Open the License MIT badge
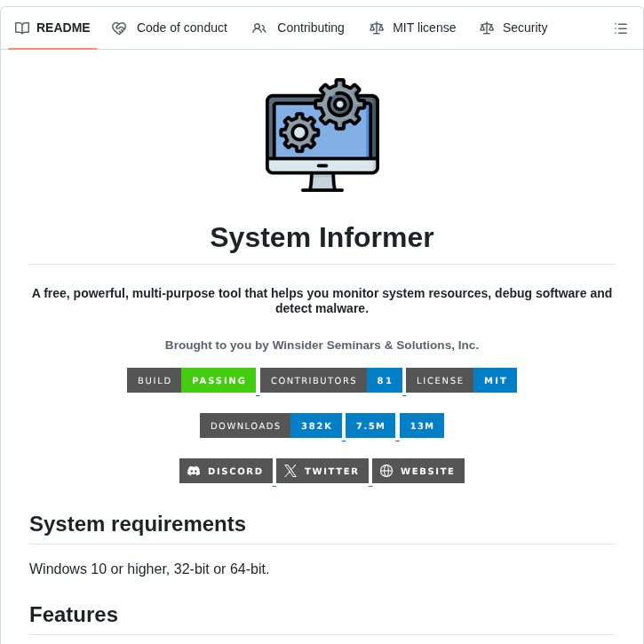Screen dimensions: 644x644 (x=461, y=380)
